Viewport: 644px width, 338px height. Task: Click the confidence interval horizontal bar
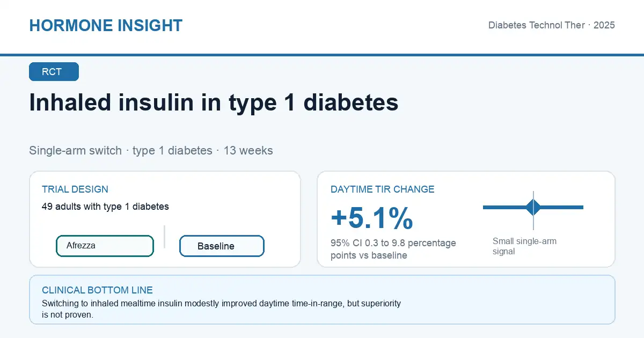[533, 207]
